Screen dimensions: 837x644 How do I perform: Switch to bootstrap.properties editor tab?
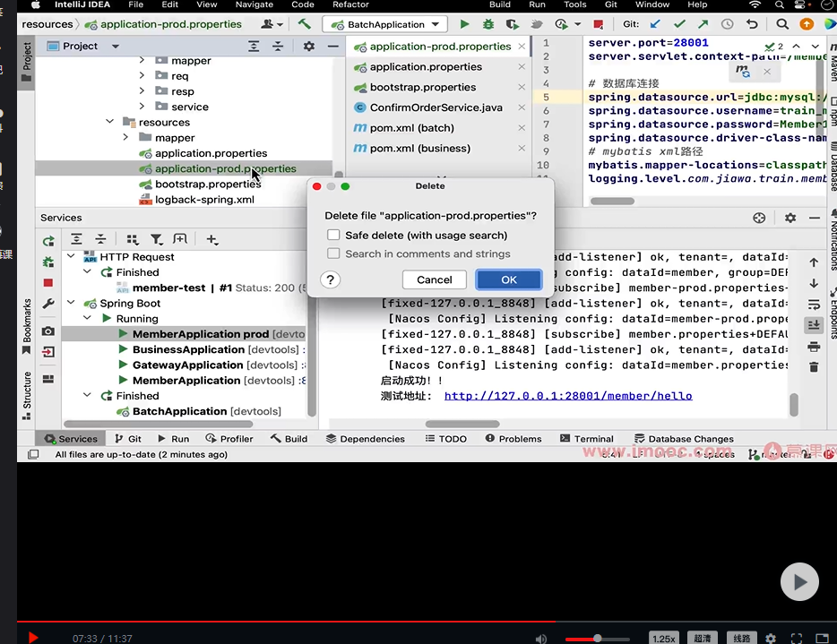pos(423,87)
